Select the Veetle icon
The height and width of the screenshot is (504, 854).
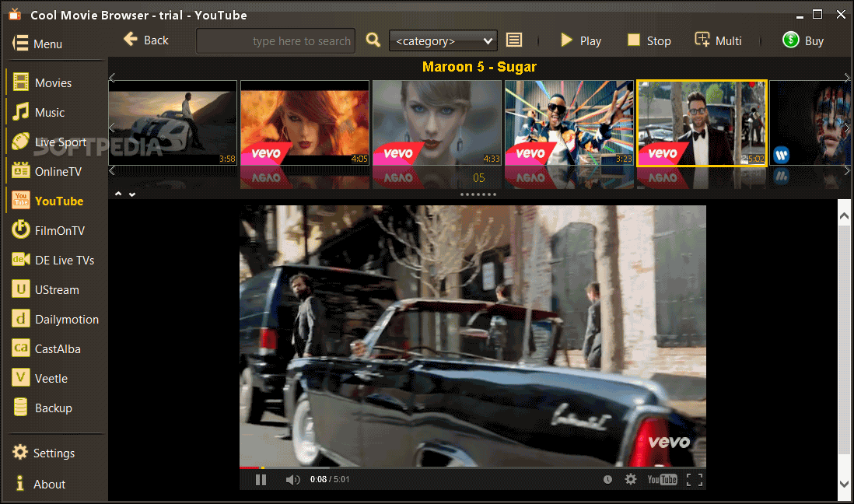(21, 377)
